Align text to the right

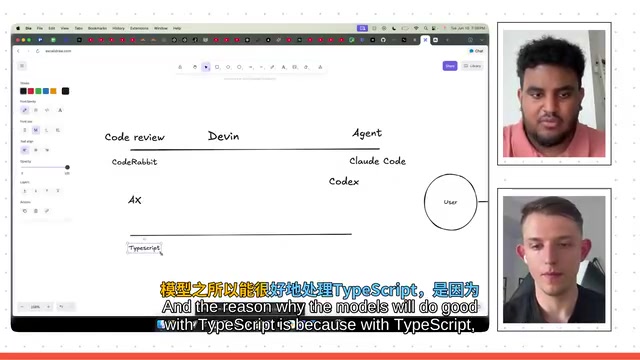(47, 150)
